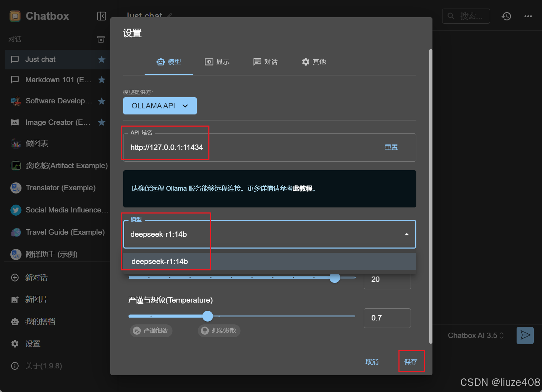Screen dimensions: 542x392
Task: Open Translator (Example) avatar icon
Action: pos(16,188)
